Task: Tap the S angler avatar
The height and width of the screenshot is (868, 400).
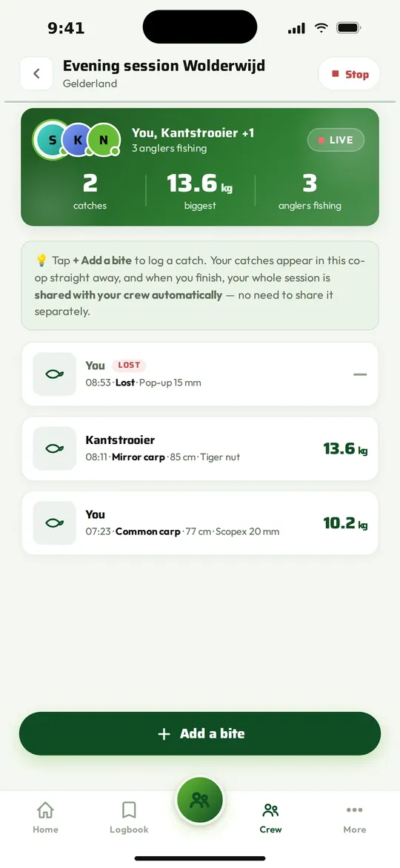Action: coord(52,140)
